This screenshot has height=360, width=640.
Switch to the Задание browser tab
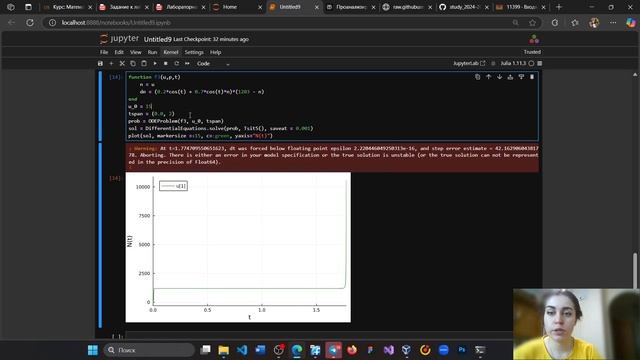pyautogui.click(x=124, y=7)
